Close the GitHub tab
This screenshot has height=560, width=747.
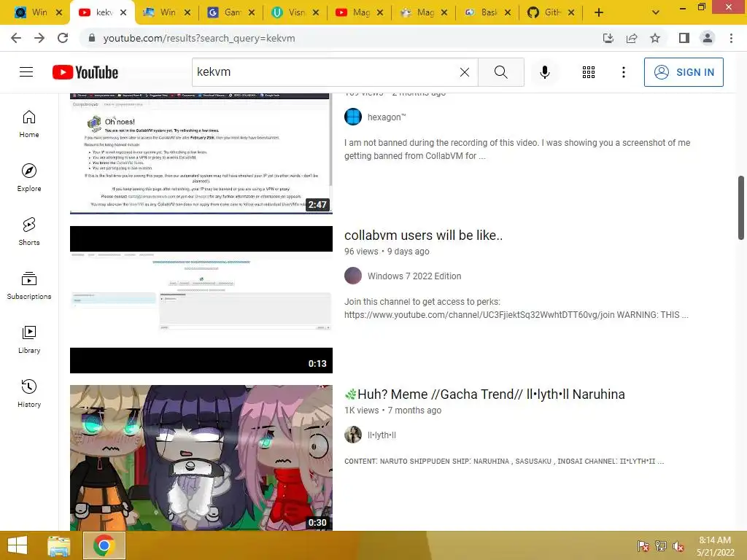click(x=571, y=12)
